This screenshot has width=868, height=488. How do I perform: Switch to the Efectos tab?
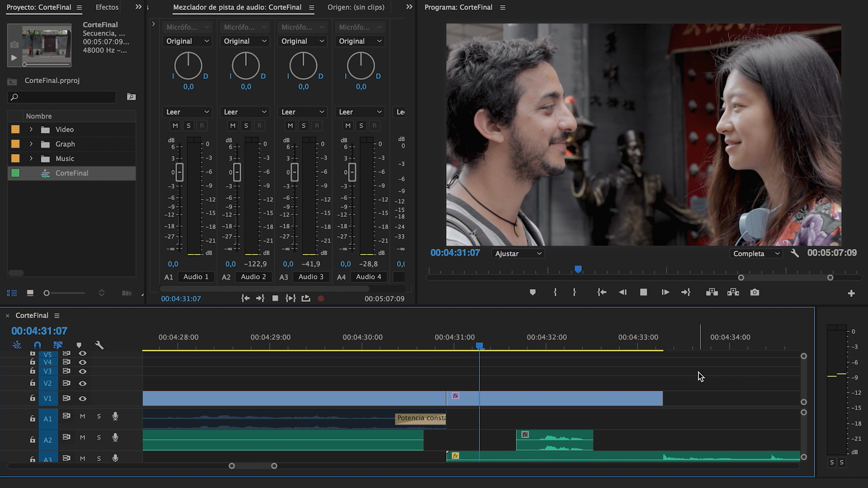coord(107,7)
